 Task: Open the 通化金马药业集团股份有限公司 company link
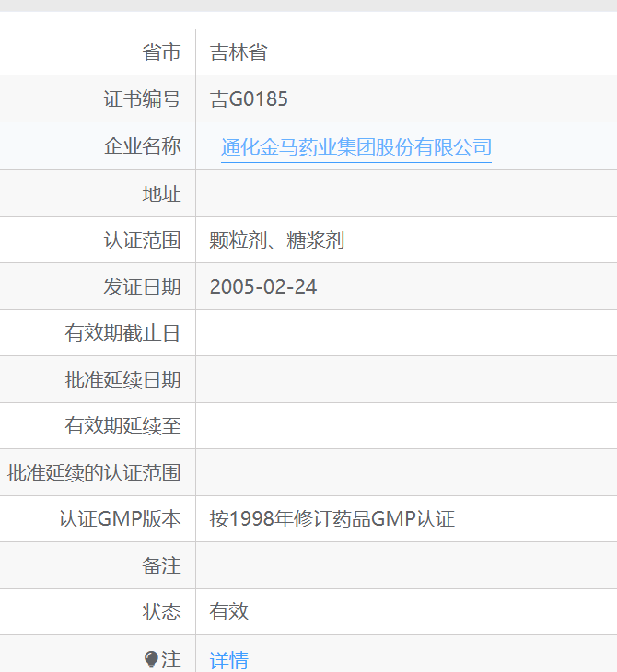(x=355, y=147)
